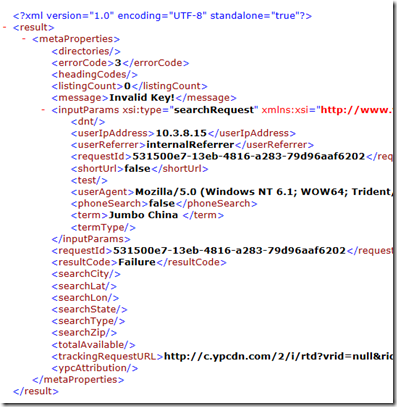
Task: Click the phoneSearch false value
Action: [162, 203]
